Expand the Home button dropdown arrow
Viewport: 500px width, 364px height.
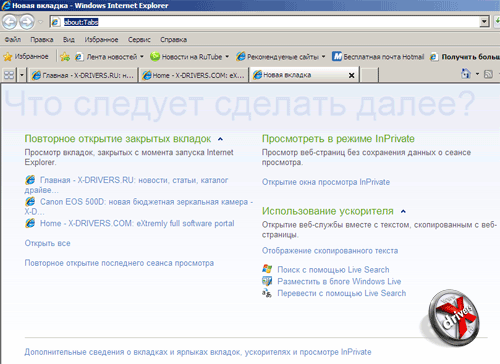[x=477, y=74]
